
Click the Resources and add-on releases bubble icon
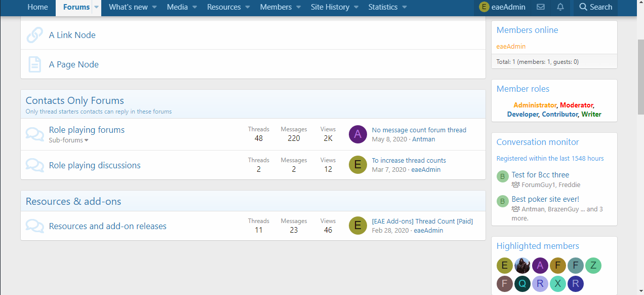point(34,226)
